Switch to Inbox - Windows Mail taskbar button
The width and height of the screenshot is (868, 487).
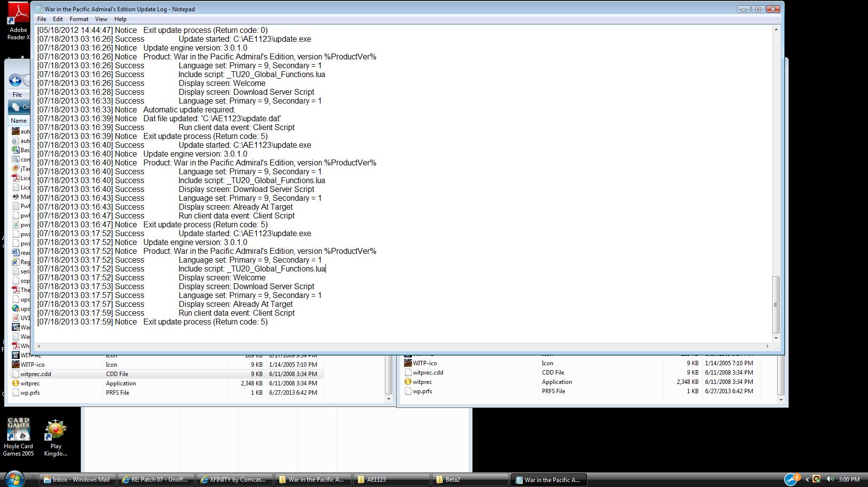[x=77, y=480]
